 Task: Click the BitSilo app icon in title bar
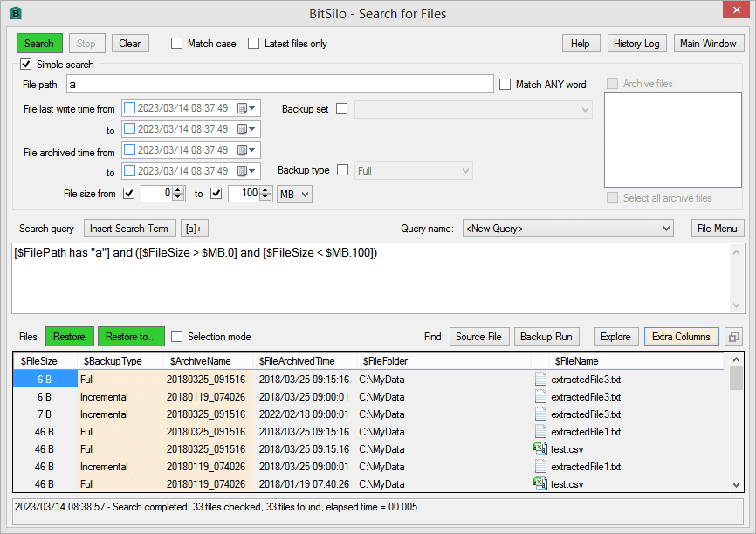pyautogui.click(x=16, y=13)
